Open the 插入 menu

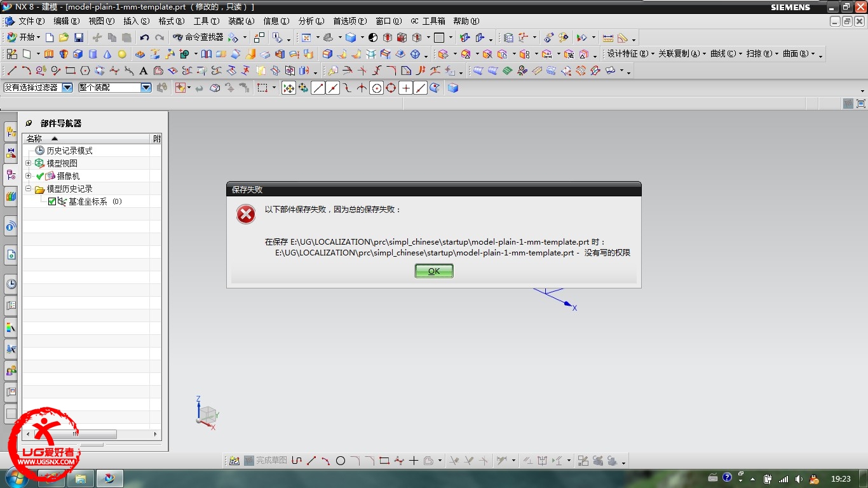coord(137,21)
